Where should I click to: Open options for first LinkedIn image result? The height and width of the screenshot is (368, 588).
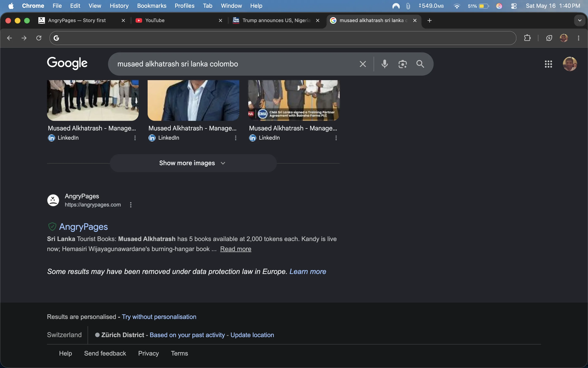coord(135,138)
